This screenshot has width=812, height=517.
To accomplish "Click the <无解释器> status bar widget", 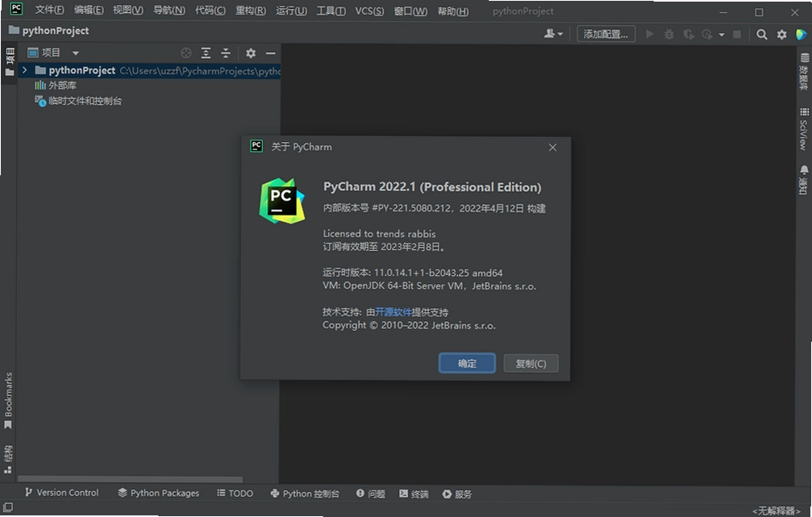I will (x=777, y=511).
